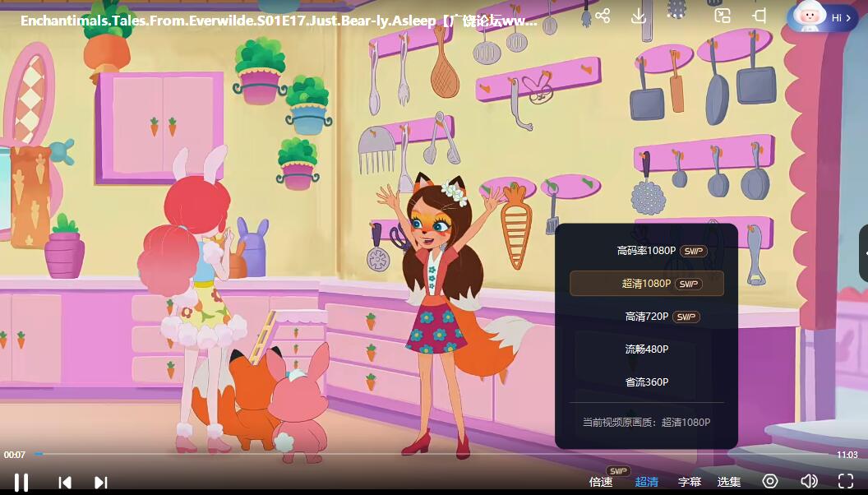Open the 选集 episode list
The height and width of the screenshot is (495, 868).
[x=728, y=482]
